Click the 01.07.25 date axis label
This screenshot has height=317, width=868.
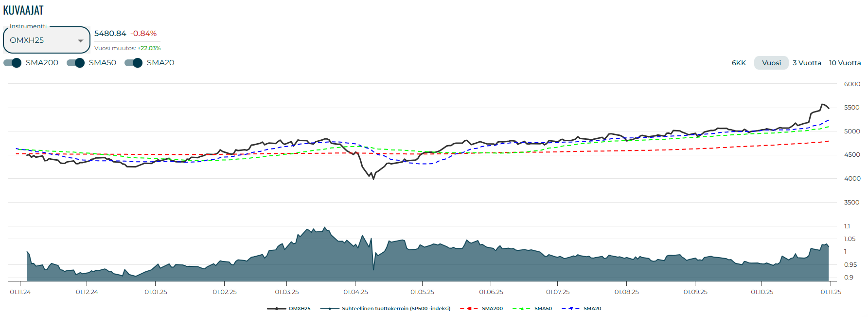(x=558, y=292)
